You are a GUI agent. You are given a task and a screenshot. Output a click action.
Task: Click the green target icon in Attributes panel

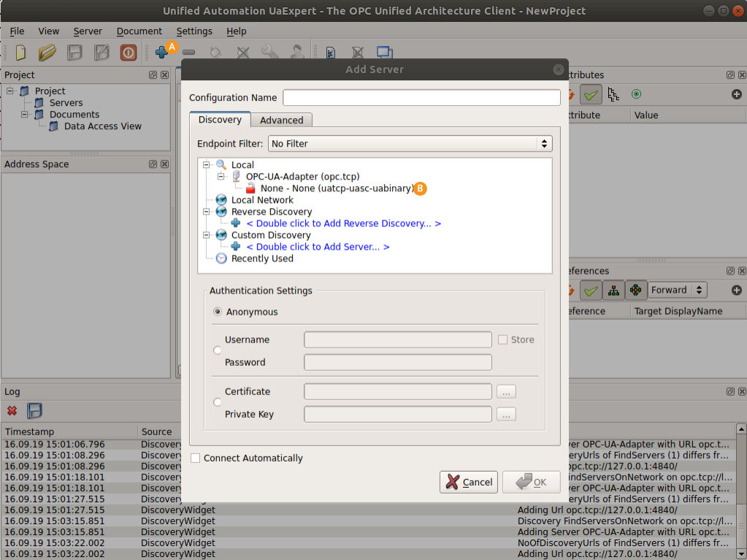click(636, 94)
